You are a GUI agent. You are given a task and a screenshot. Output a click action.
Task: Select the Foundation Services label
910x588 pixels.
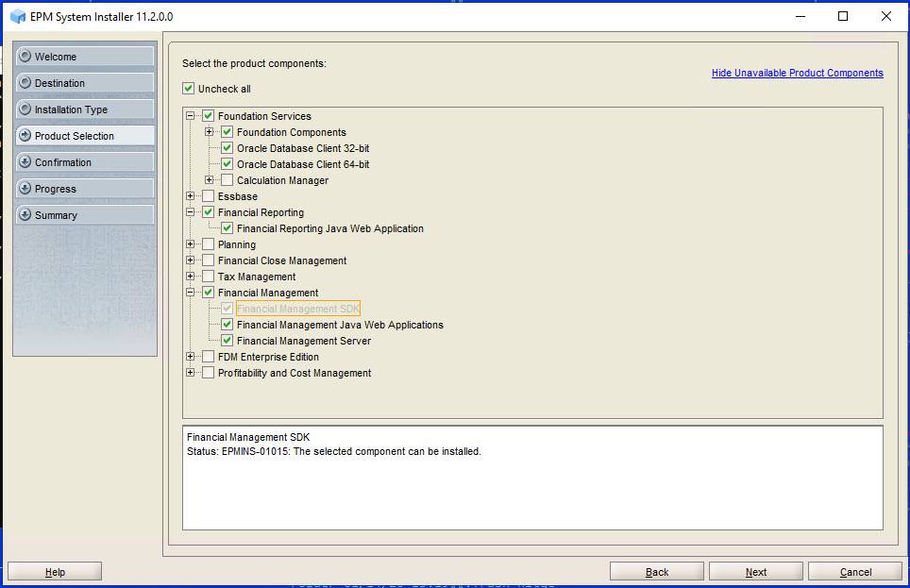click(264, 116)
